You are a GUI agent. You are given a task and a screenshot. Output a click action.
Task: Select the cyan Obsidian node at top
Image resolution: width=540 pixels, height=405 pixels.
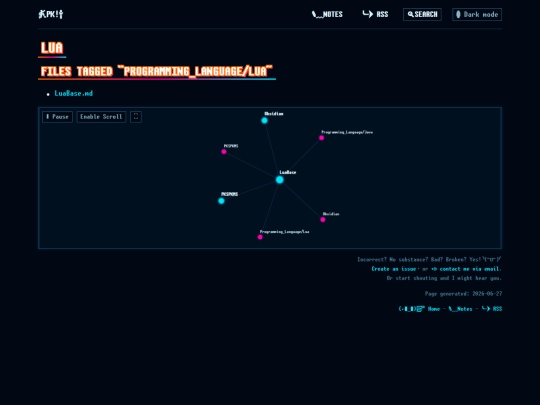(264, 121)
